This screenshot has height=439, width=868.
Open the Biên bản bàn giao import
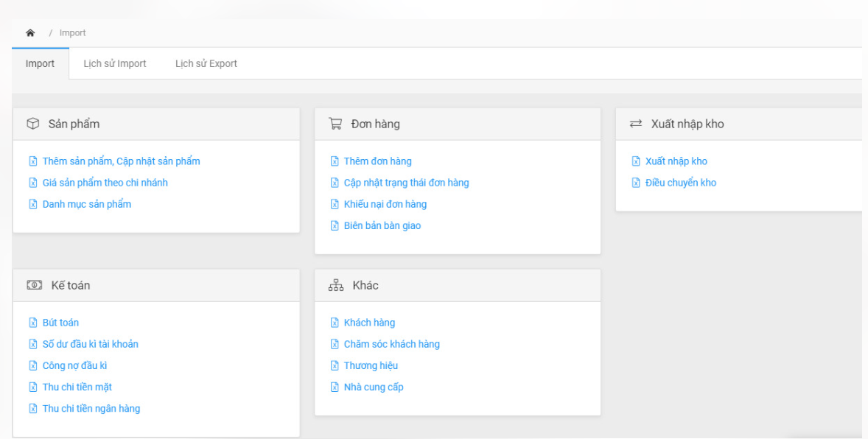(382, 226)
